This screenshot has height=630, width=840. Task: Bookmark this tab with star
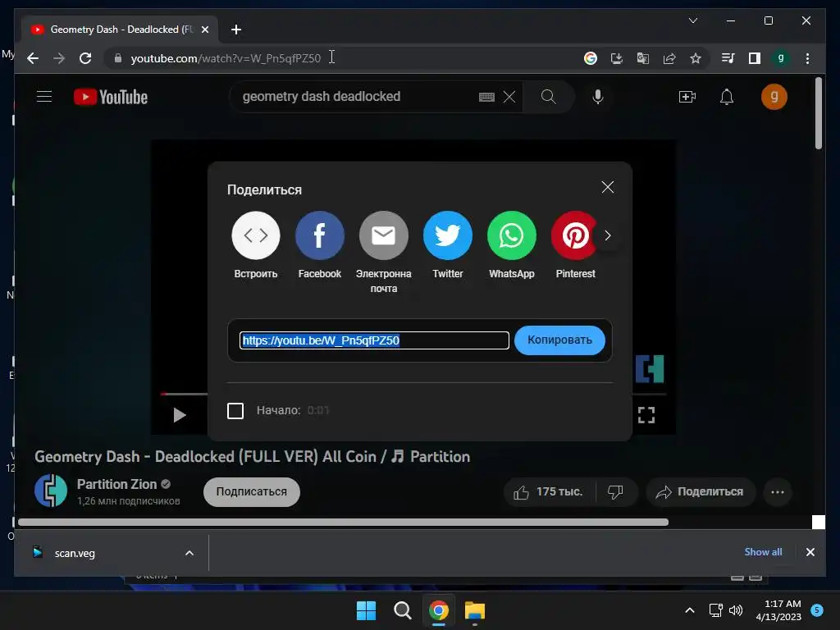[x=696, y=58]
